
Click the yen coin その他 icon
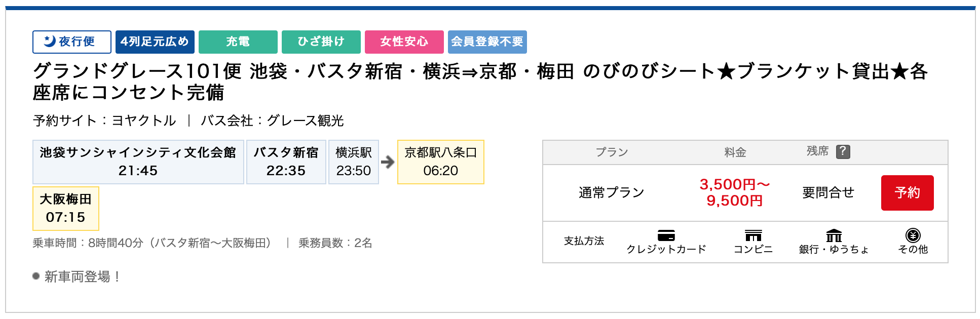click(x=913, y=235)
